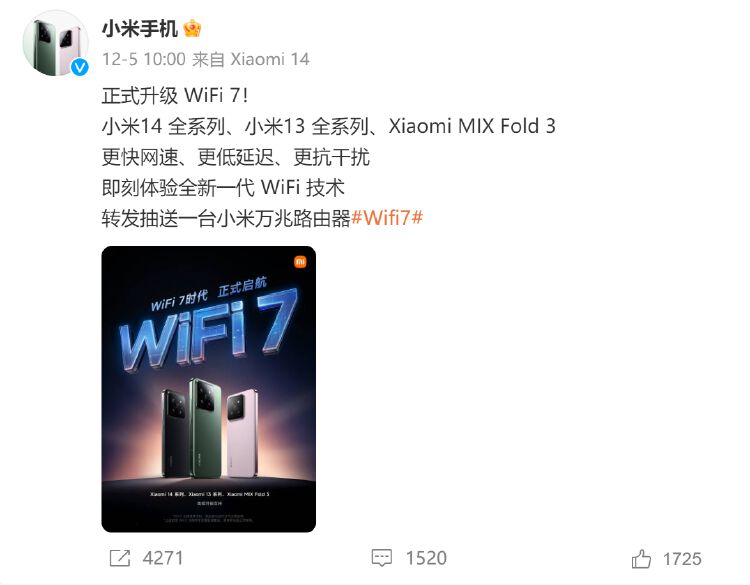Toggle like with the thumbs-up icon
Screen dimensions: 750x585
(x=641, y=558)
